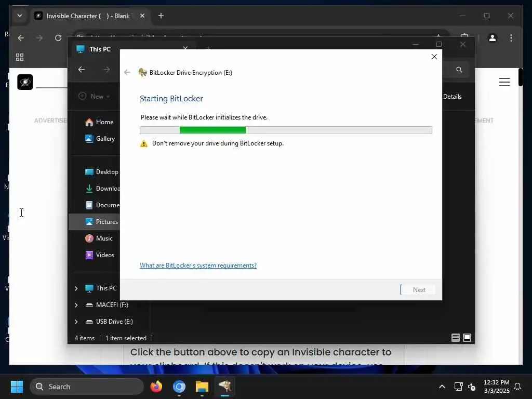Open the website hamburger menu
532x399 pixels.
(x=504, y=82)
